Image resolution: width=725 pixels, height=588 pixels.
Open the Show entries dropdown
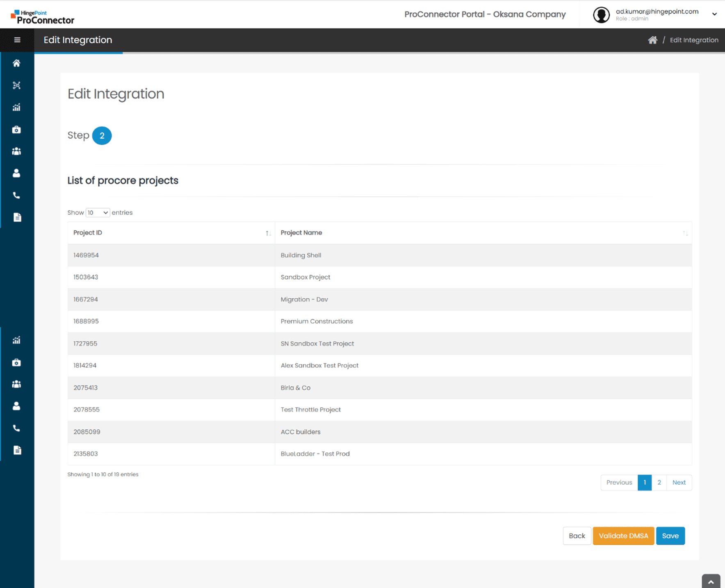97,212
